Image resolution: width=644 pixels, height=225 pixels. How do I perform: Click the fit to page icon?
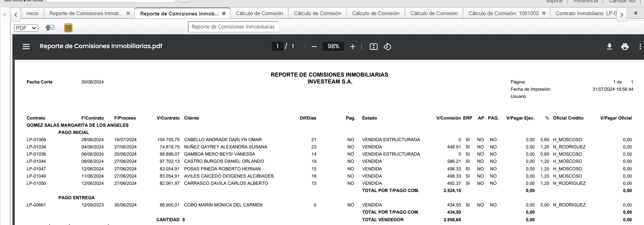pyautogui.click(x=373, y=46)
